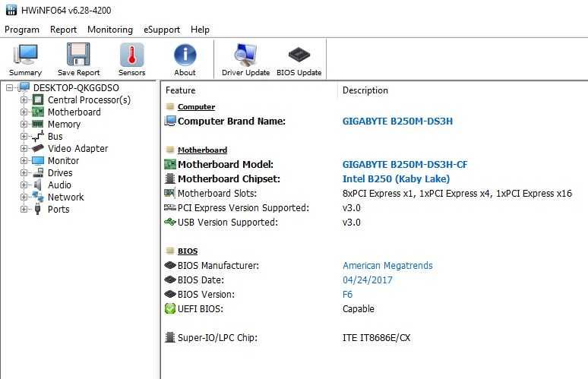Image resolution: width=588 pixels, height=379 pixels.
Task: Click the Bus icon in tree
Action: 37,136
